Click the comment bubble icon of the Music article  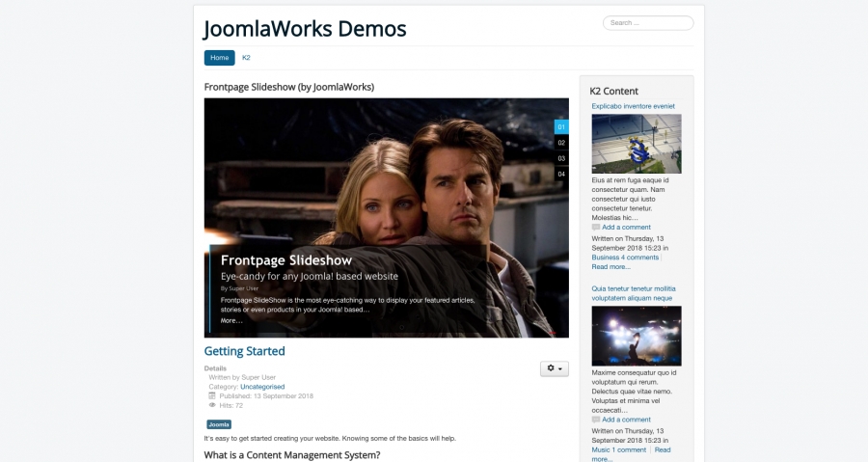[x=596, y=420]
